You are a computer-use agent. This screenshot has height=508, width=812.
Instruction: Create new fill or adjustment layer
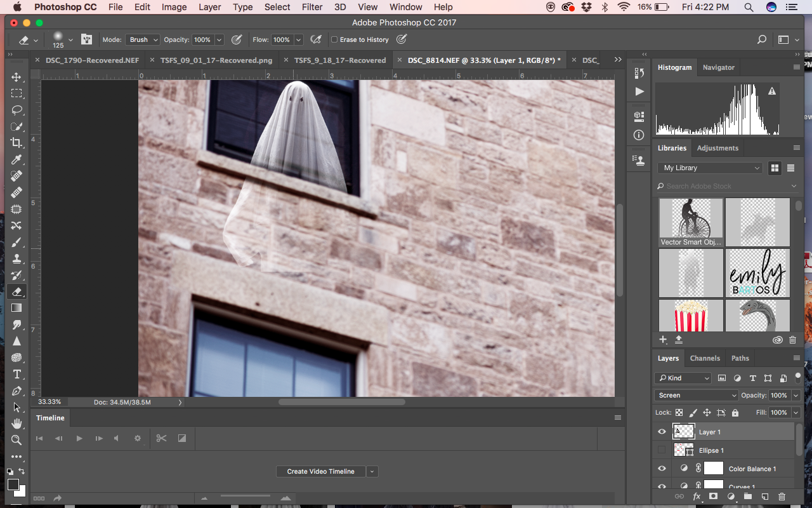[731, 497]
